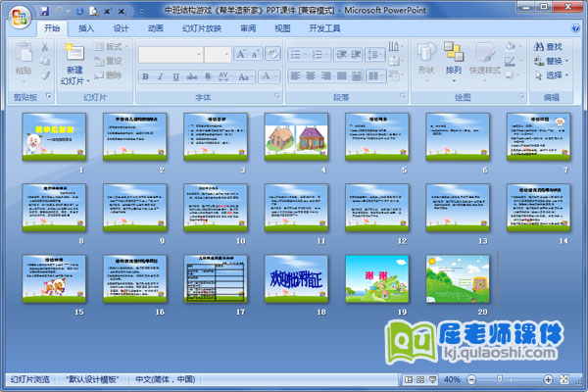Switch to Normal view in status bar
The height and width of the screenshot is (392, 588).
tap(409, 379)
